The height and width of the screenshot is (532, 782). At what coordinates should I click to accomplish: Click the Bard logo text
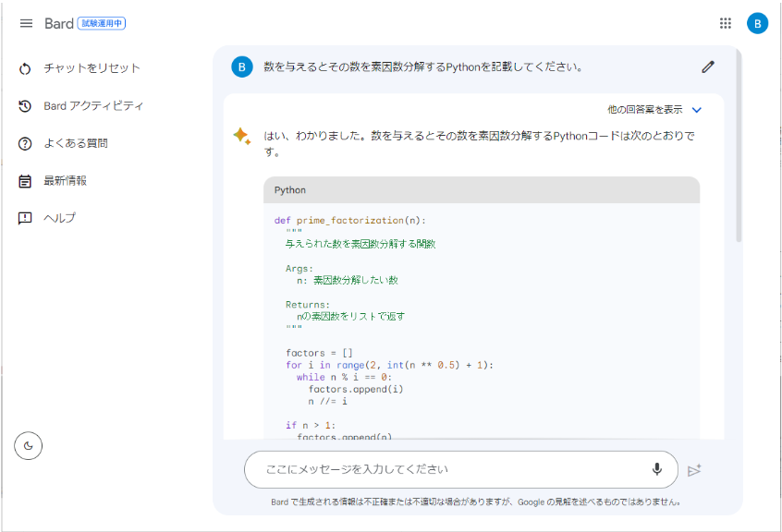(x=59, y=23)
